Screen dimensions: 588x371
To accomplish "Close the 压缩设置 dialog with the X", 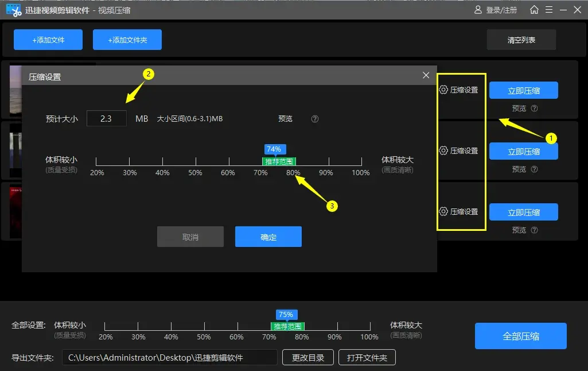I will [426, 75].
